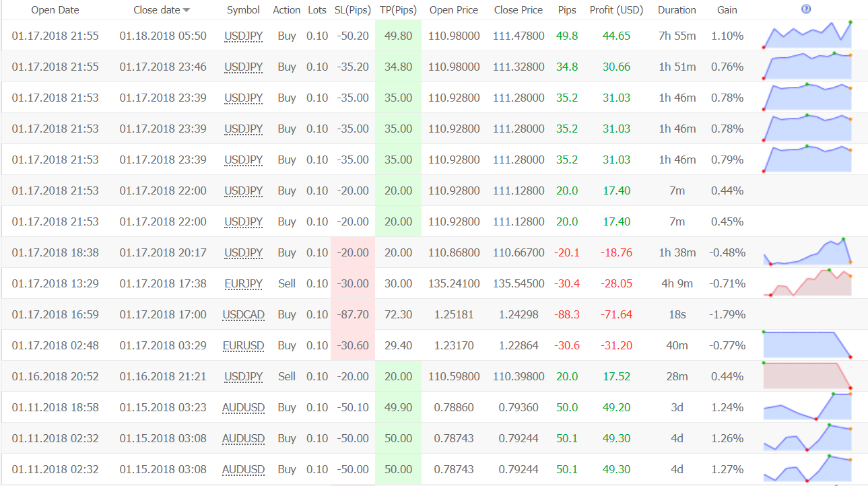Sort by Close Price column header
Viewport: 868px width, 486px height.
coord(519,10)
